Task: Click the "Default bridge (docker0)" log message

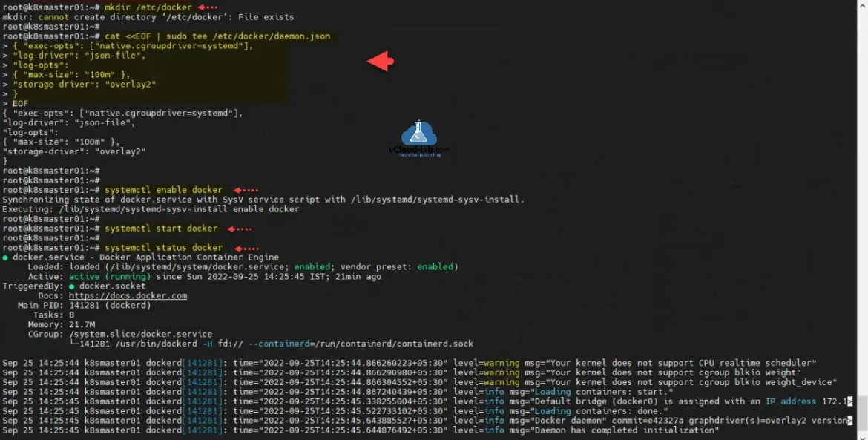Action: 686,401
